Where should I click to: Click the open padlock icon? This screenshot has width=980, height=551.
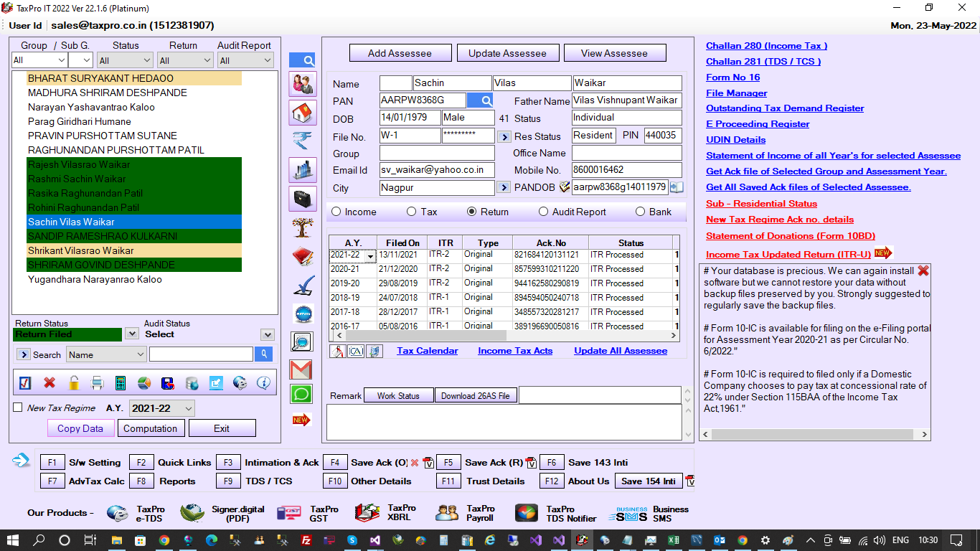73,383
